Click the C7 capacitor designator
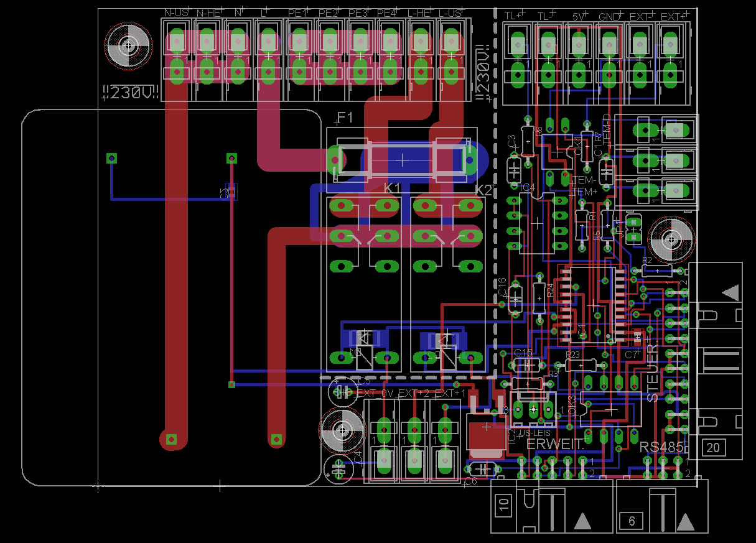Viewport: 756px width, 543px height. point(631,355)
